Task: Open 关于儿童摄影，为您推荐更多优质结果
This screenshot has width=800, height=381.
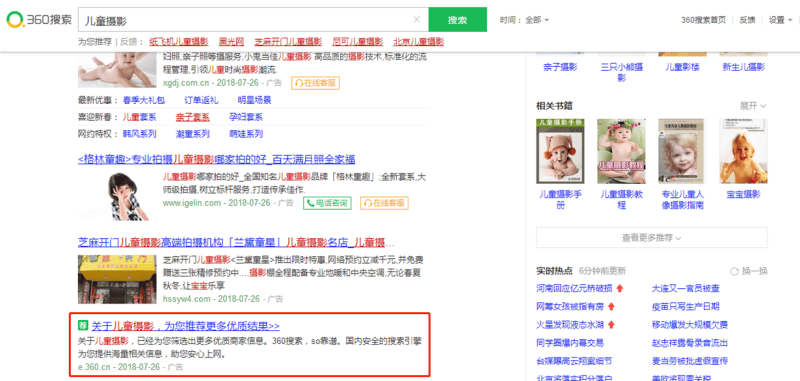Action: pyautogui.click(x=186, y=326)
